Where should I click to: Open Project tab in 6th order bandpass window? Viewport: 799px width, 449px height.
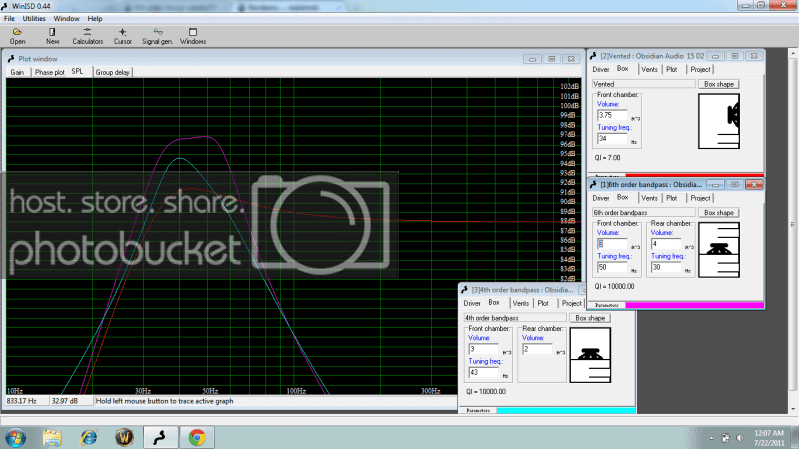(x=700, y=198)
